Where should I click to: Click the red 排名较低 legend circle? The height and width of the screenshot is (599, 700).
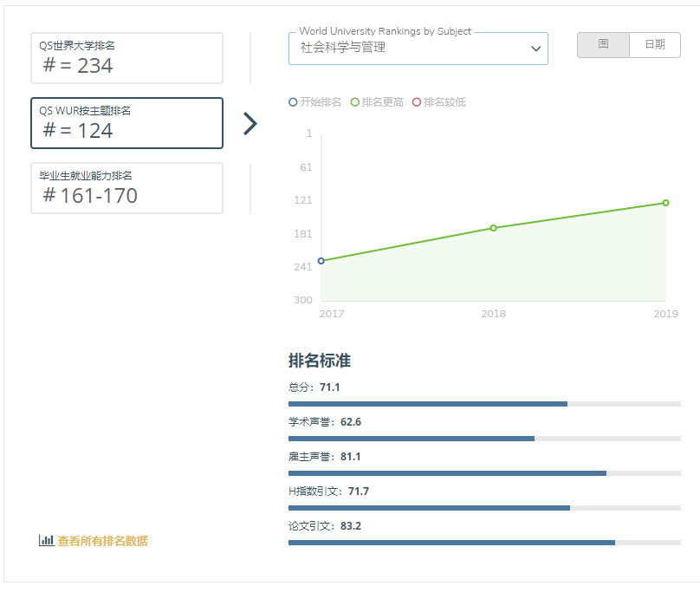tap(417, 102)
